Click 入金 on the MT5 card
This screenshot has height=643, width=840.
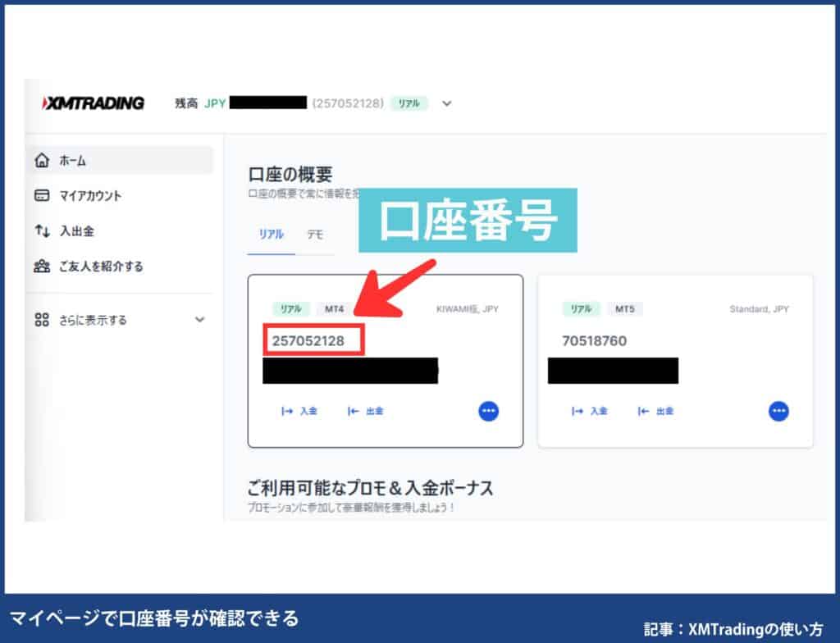point(599,411)
